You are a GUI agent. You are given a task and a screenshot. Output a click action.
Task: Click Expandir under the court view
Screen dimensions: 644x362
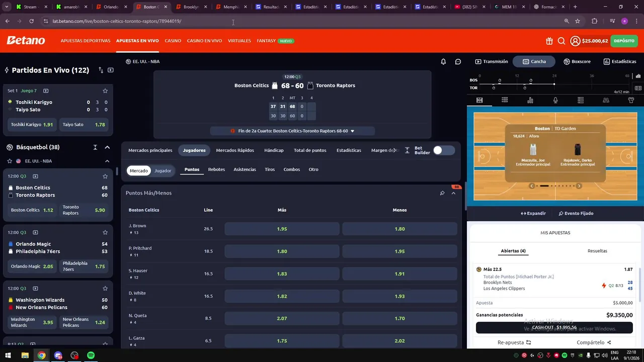tap(533, 213)
